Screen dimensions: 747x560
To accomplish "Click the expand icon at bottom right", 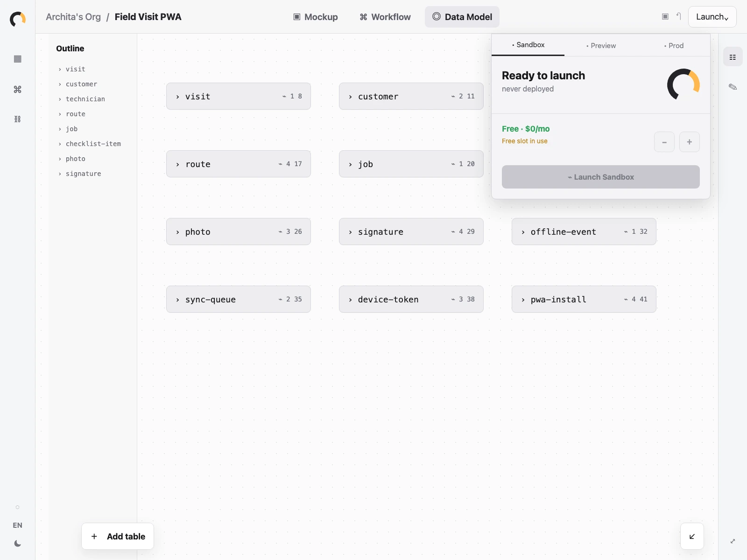I will point(733,541).
